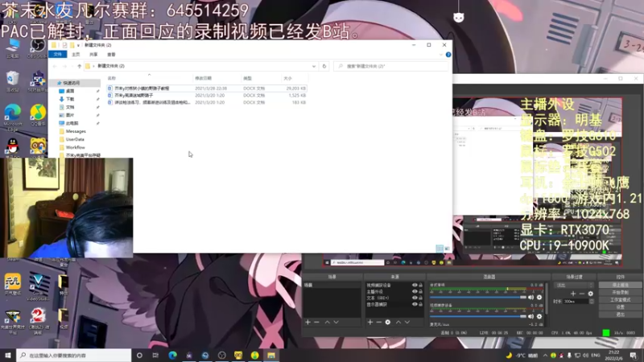
Task: Click the 时长 duration field
Action: pos(576,301)
